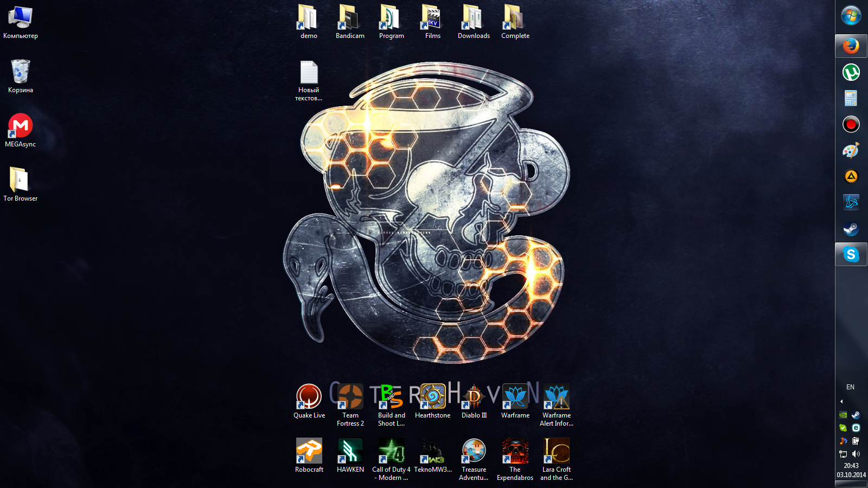Select the Новый текстов... text file
This screenshot has height=488, width=868.
click(x=309, y=80)
